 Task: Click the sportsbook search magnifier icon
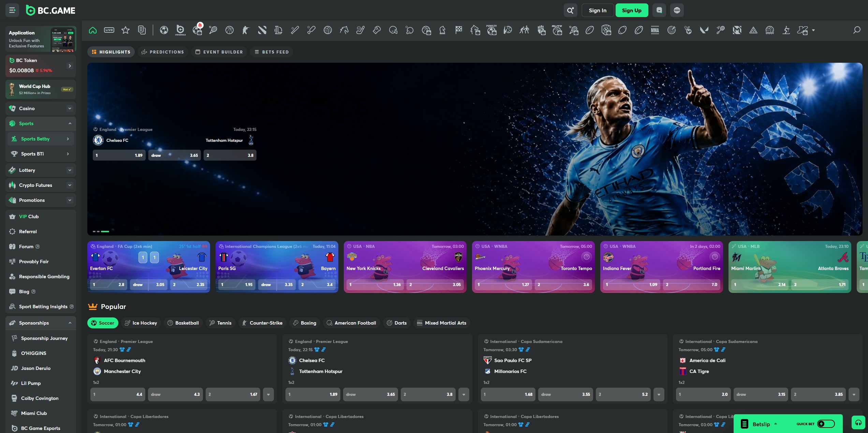(x=857, y=30)
